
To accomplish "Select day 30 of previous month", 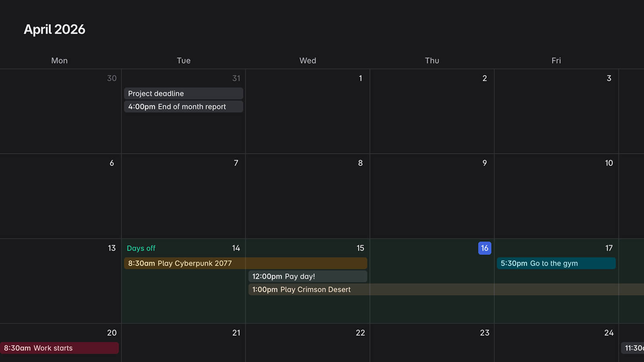I will [112, 78].
